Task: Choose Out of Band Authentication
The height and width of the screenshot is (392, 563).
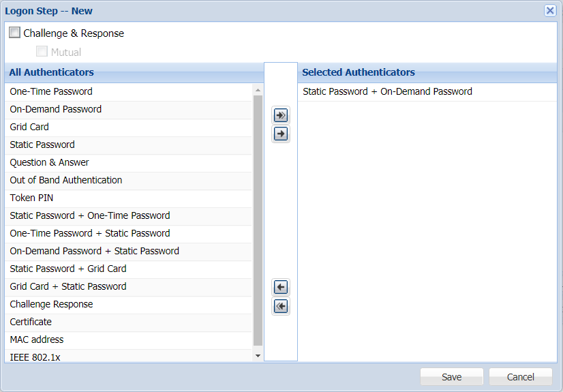Action: click(66, 180)
